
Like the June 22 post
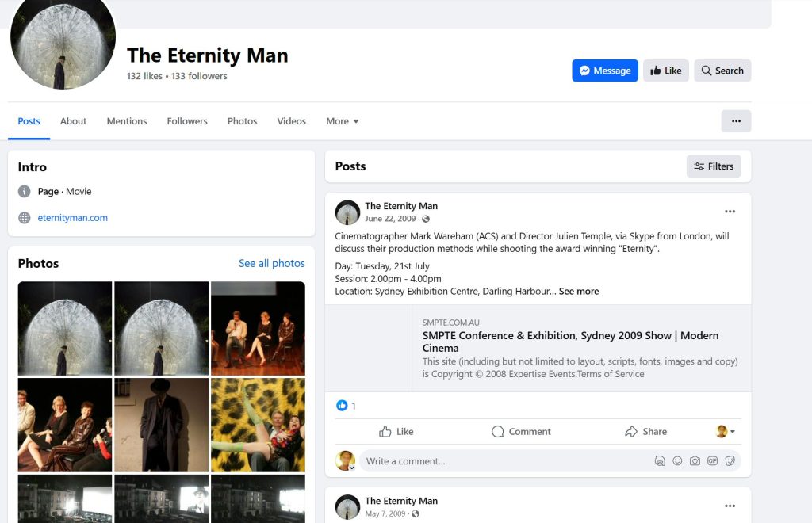point(396,431)
